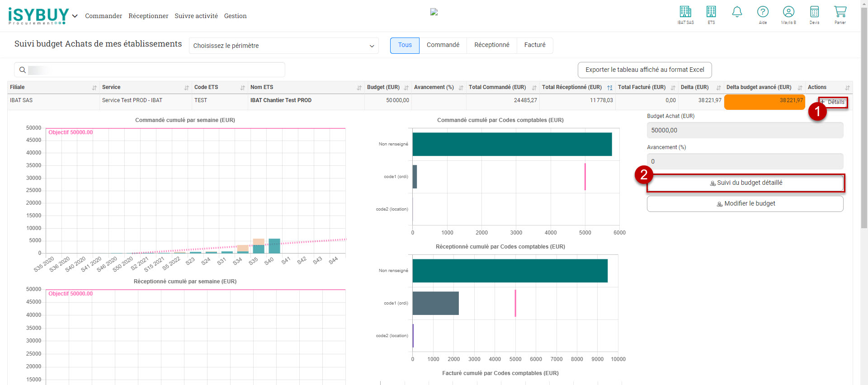Open the notifications bell

point(737,12)
